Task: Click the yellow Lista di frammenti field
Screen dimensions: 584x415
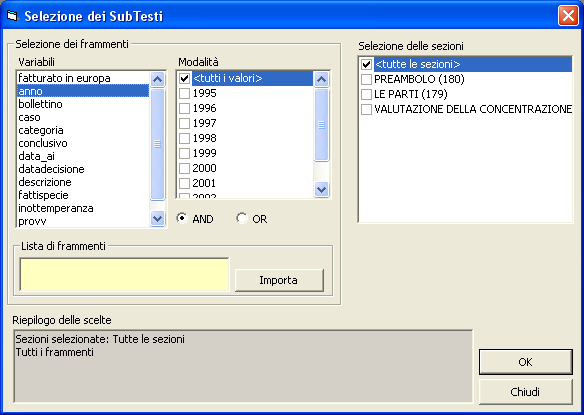Action: (124, 274)
